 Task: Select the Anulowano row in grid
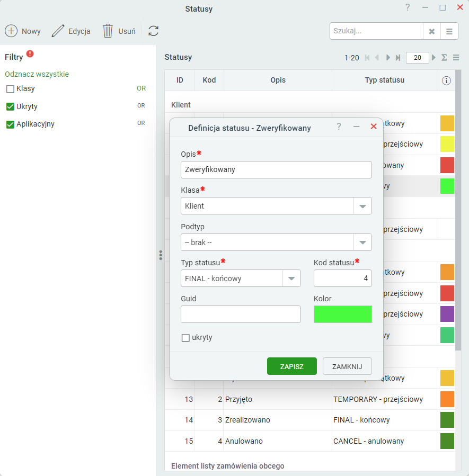310,441
